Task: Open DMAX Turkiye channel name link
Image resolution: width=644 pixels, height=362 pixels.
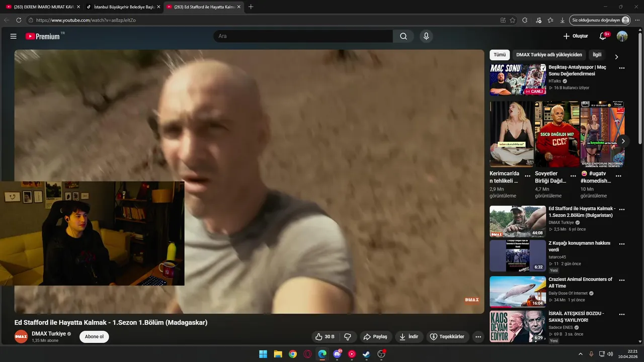Action: click(49, 334)
